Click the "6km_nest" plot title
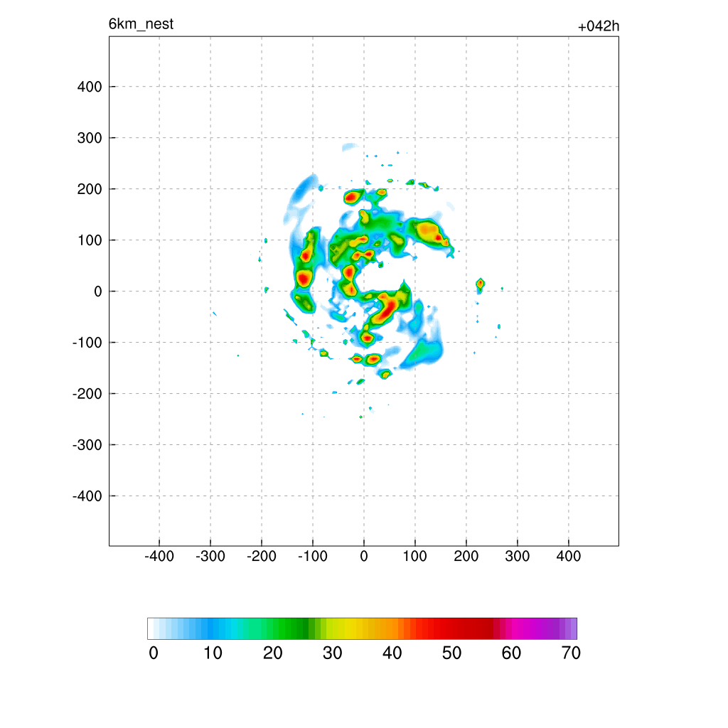Screen dimensions: 728x728 141,23
